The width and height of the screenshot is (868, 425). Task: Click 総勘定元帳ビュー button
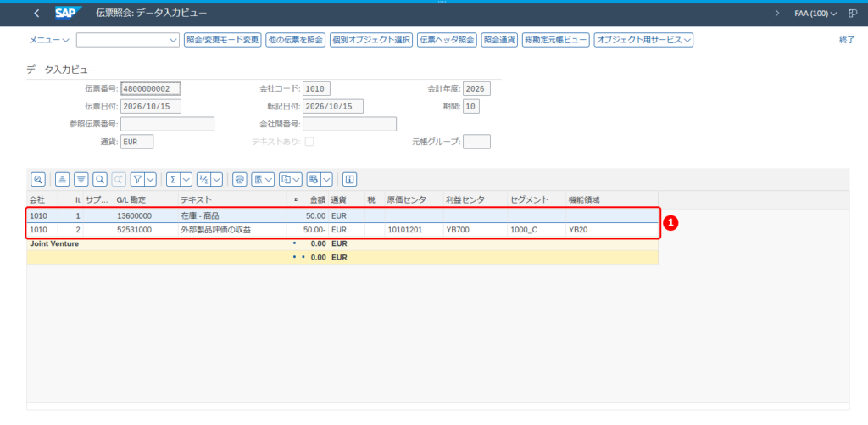556,40
